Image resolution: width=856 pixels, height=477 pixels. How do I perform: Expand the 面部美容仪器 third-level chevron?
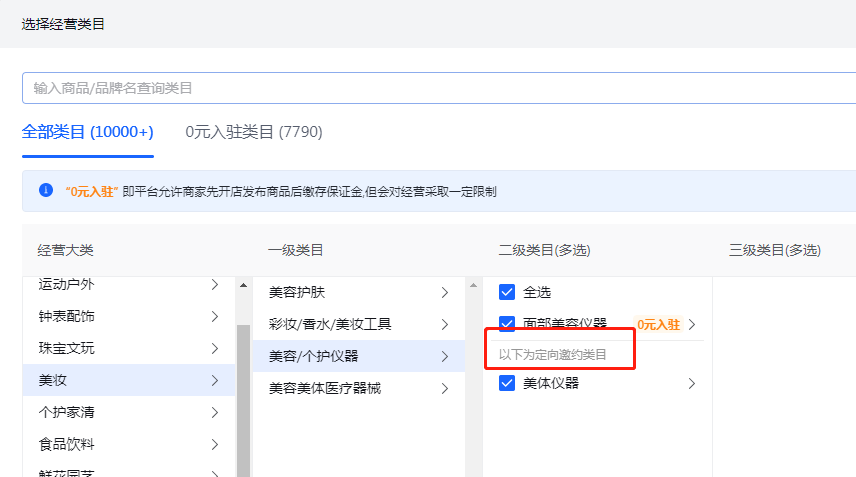click(x=691, y=324)
